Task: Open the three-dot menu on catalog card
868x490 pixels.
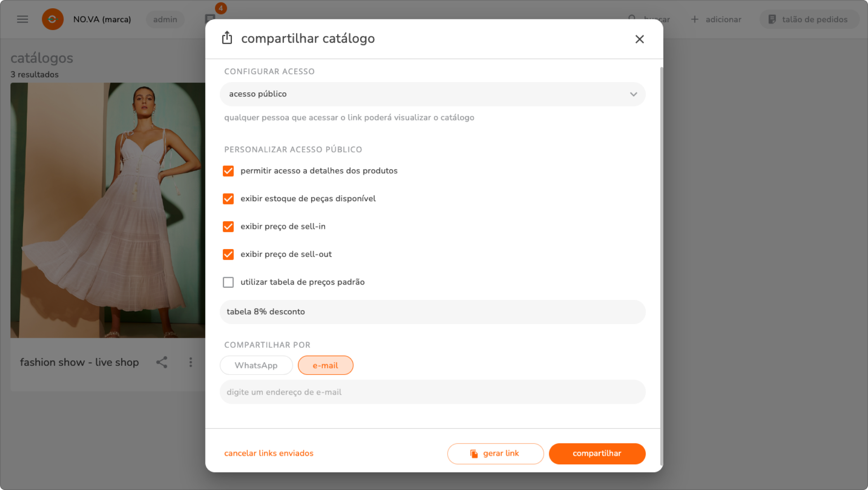Action: (191, 362)
